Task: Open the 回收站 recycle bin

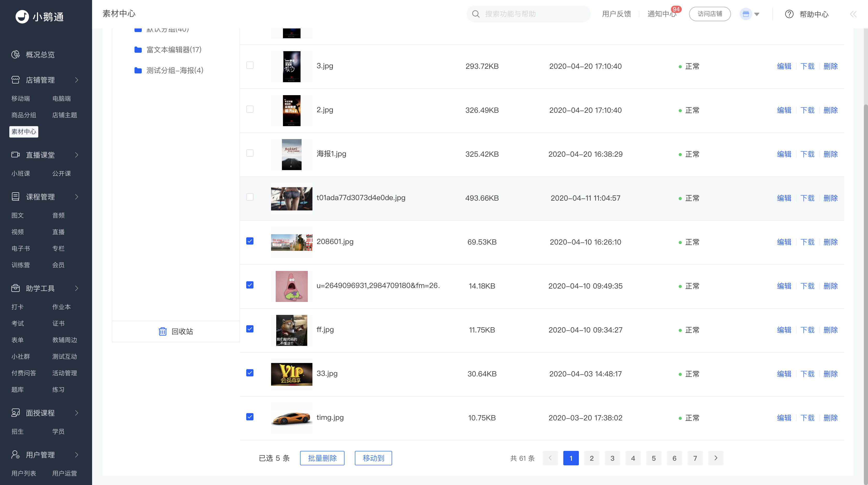Action: coord(176,331)
